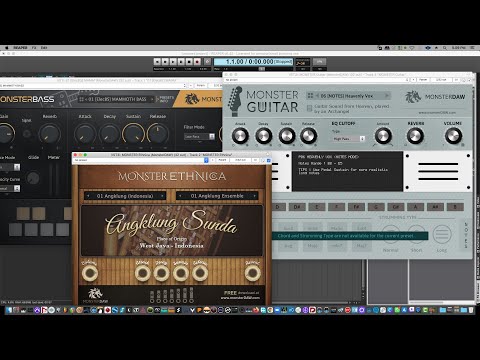Open preset dropdown arrow in Monster Guitar FX window
The width and height of the screenshot is (480, 360).
point(407,80)
